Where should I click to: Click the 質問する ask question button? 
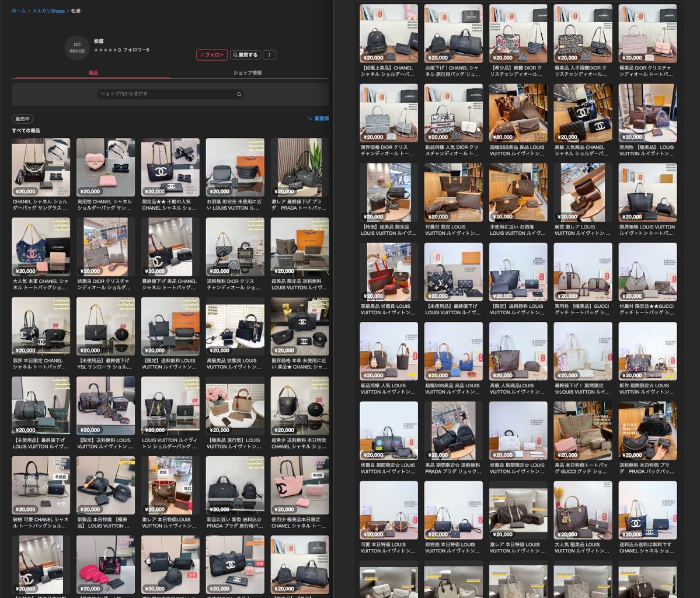pyautogui.click(x=245, y=55)
